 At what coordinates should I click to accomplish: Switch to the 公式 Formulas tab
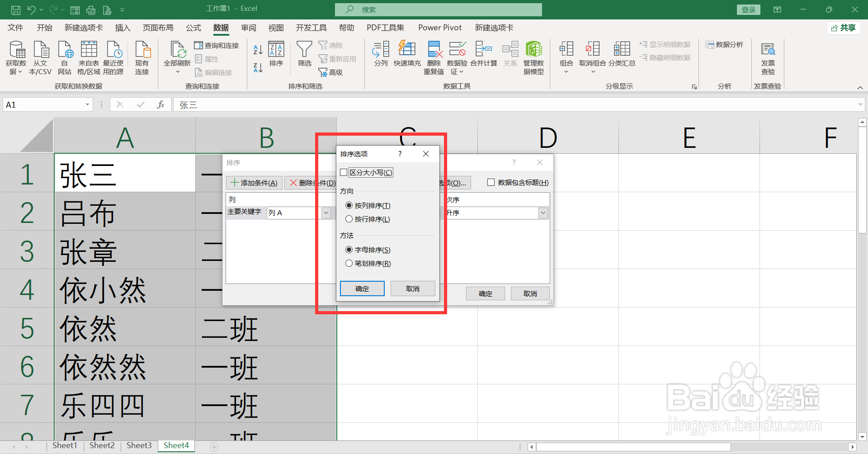(193, 28)
